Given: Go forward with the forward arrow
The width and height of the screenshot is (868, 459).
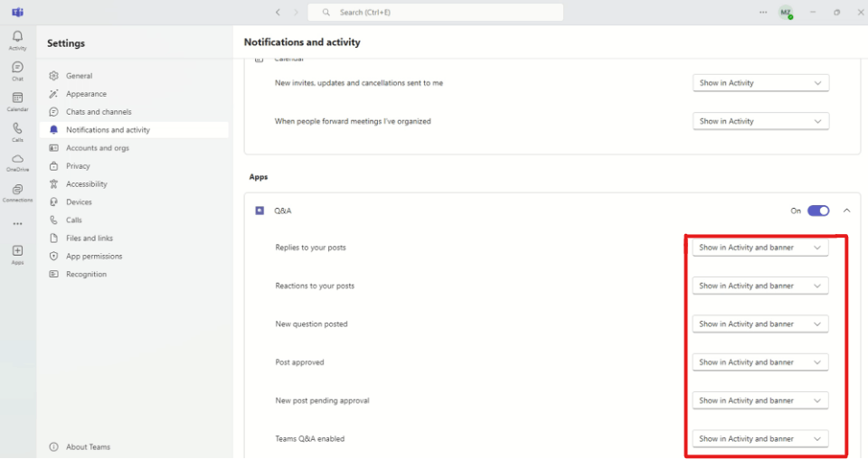Looking at the screenshot, I should click(x=296, y=12).
